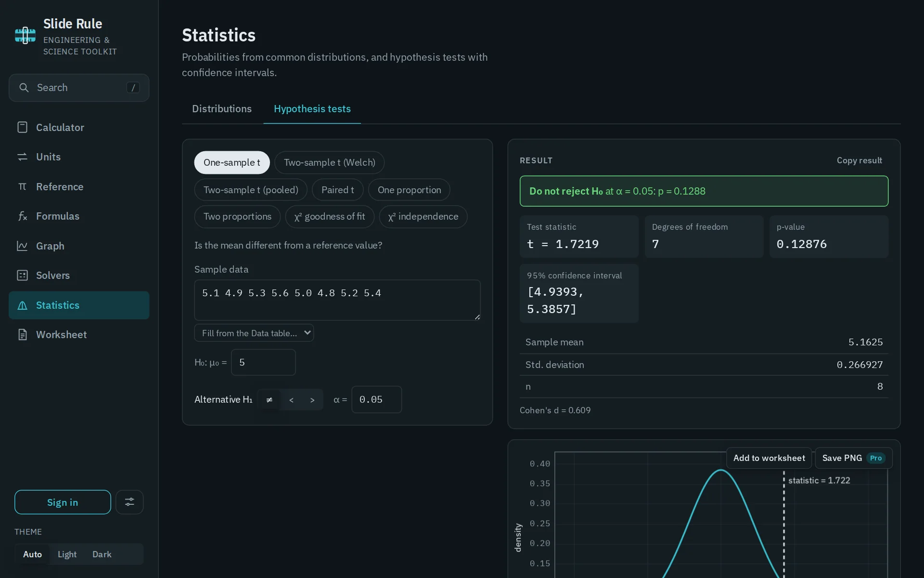Click the Formulas fx icon
This screenshot has height=578, width=924.
click(22, 216)
